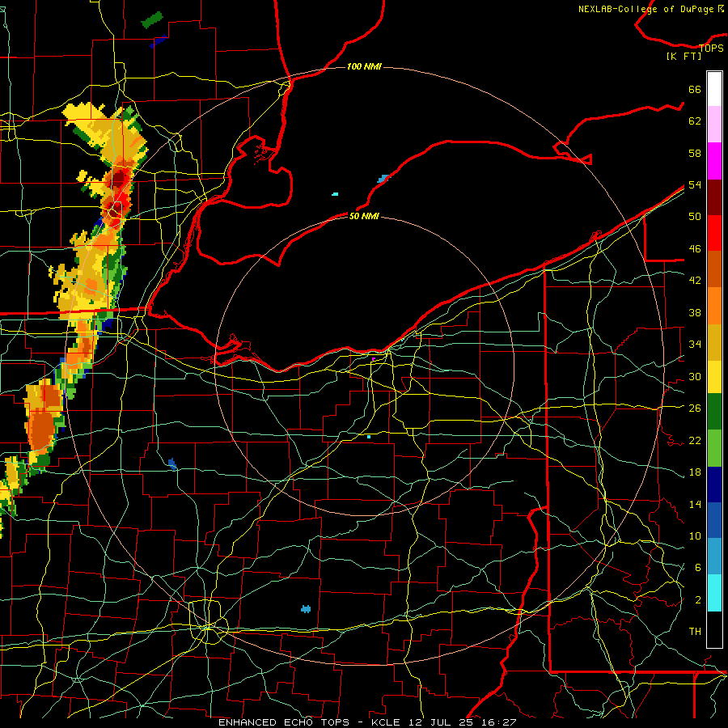Image resolution: width=728 pixels, height=728 pixels.
Task: Click the cyan 10 kft legend swatch
Action: pos(714,593)
